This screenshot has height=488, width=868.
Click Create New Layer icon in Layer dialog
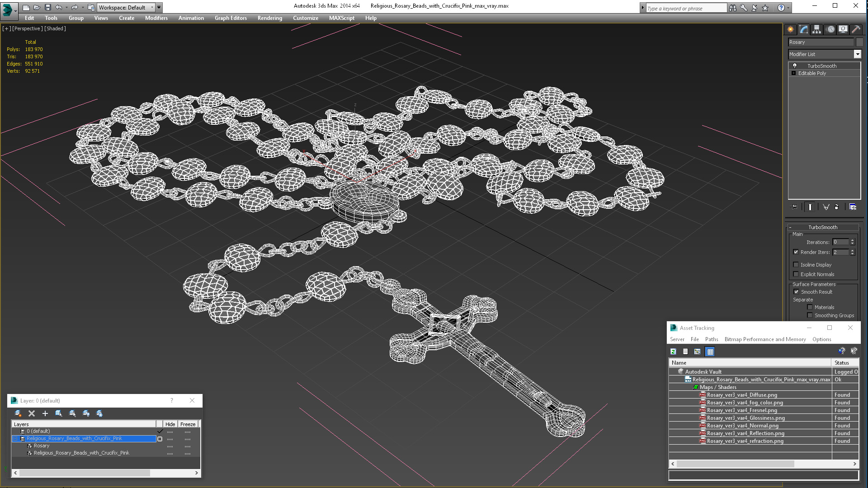18,413
